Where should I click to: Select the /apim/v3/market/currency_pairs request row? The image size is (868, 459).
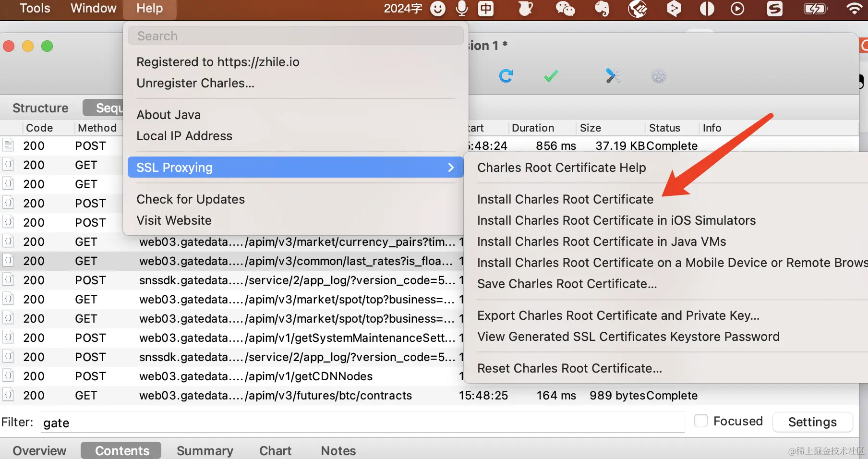pos(232,242)
